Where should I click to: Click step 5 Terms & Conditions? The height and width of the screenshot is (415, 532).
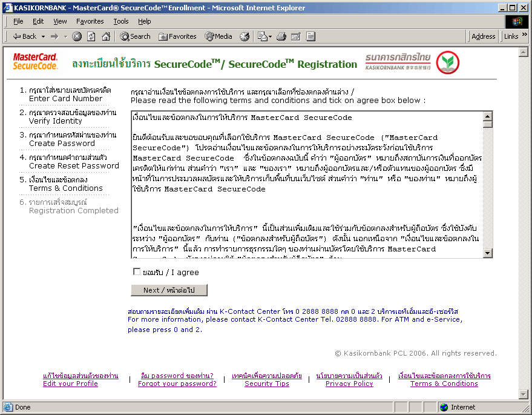(61, 184)
